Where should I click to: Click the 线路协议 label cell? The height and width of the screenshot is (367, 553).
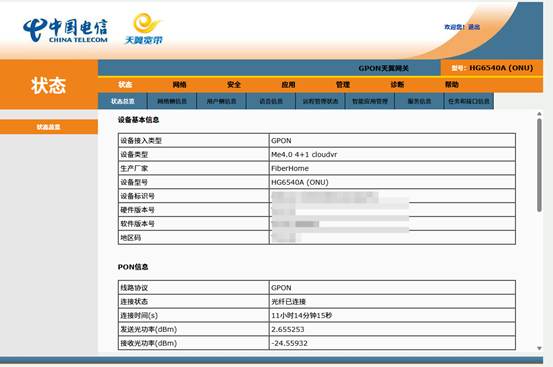[194, 288]
